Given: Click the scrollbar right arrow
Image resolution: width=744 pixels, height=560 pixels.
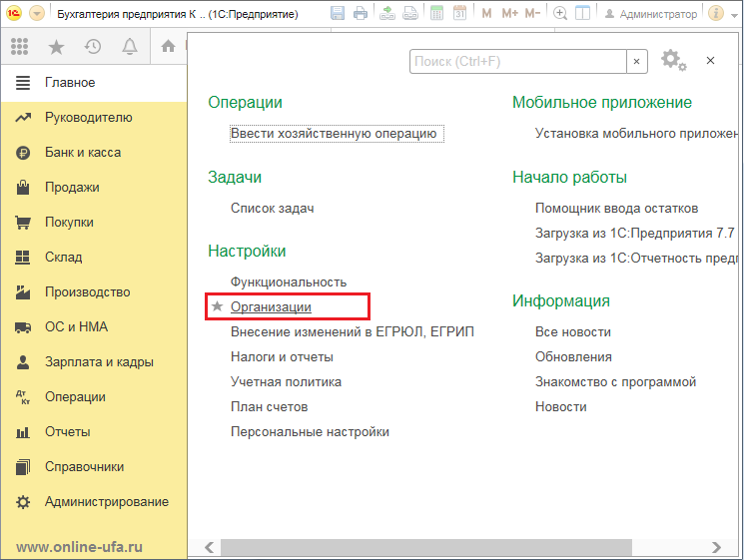Looking at the screenshot, I should [x=716, y=548].
